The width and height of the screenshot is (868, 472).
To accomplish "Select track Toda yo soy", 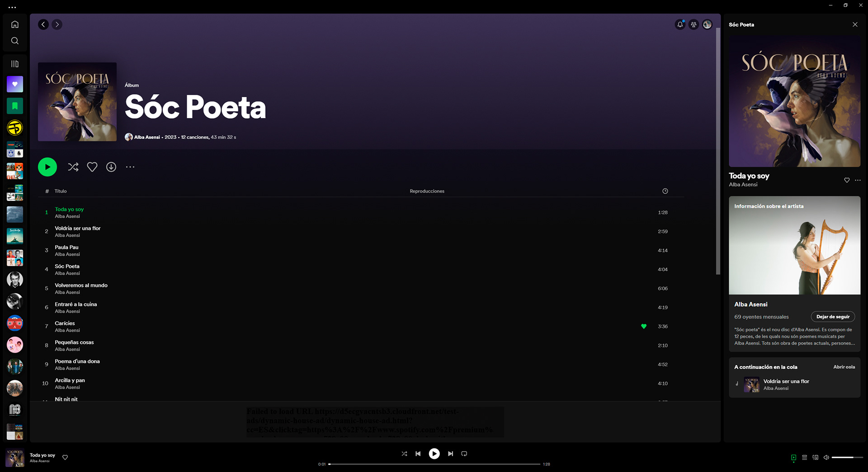I will coord(361,212).
